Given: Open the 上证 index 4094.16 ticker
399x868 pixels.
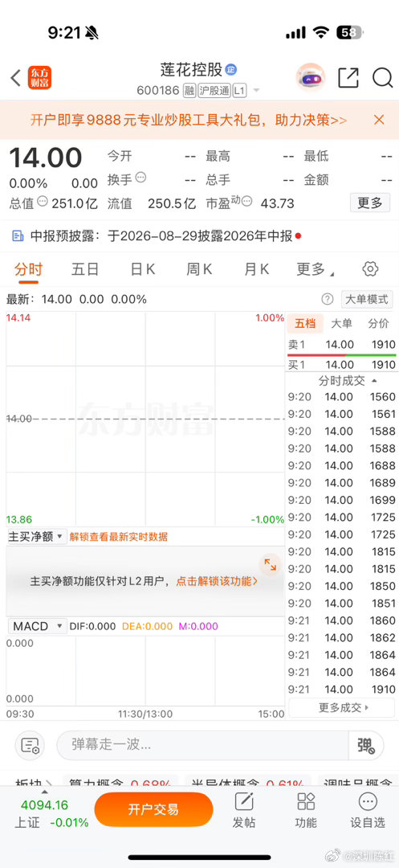Looking at the screenshot, I should coord(51,813).
